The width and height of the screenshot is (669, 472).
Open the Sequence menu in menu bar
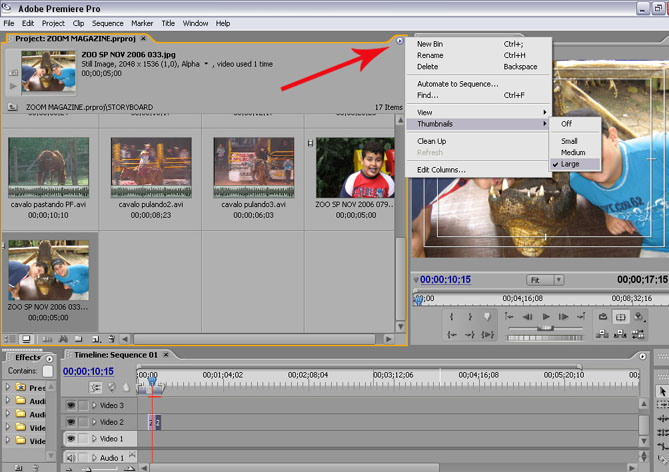pyautogui.click(x=107, y=22)
